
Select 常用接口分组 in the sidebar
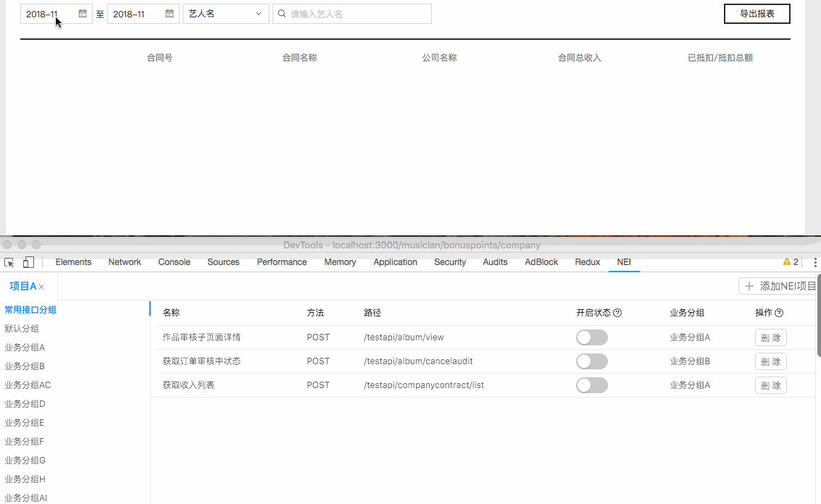click(x=30, y=310)
